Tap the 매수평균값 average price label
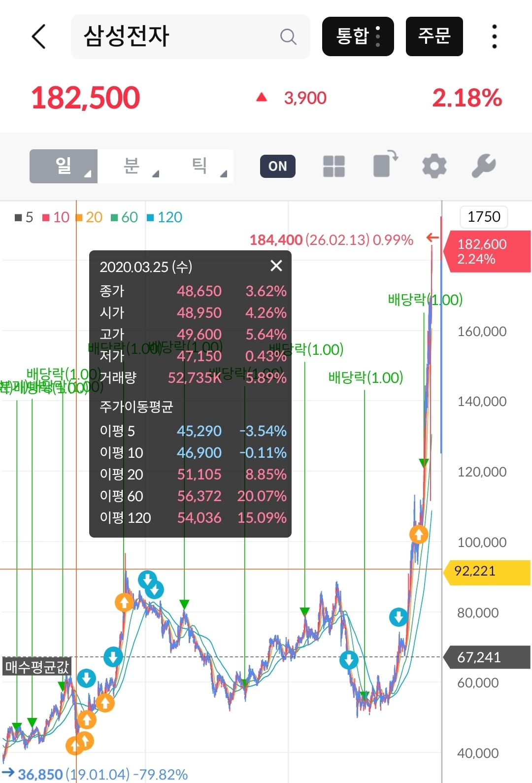The image size is (532, 783). point(37,667)
